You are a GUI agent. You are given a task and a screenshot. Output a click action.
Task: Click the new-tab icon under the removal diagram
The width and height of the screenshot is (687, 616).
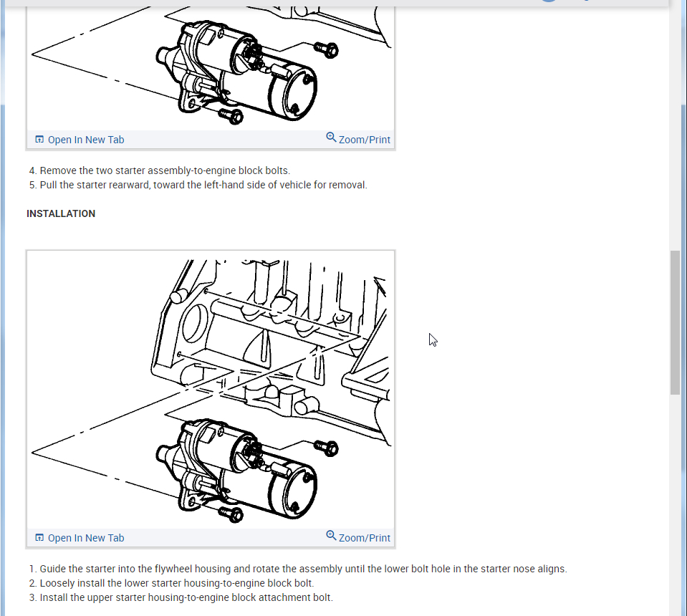click(x=39, y=140)
